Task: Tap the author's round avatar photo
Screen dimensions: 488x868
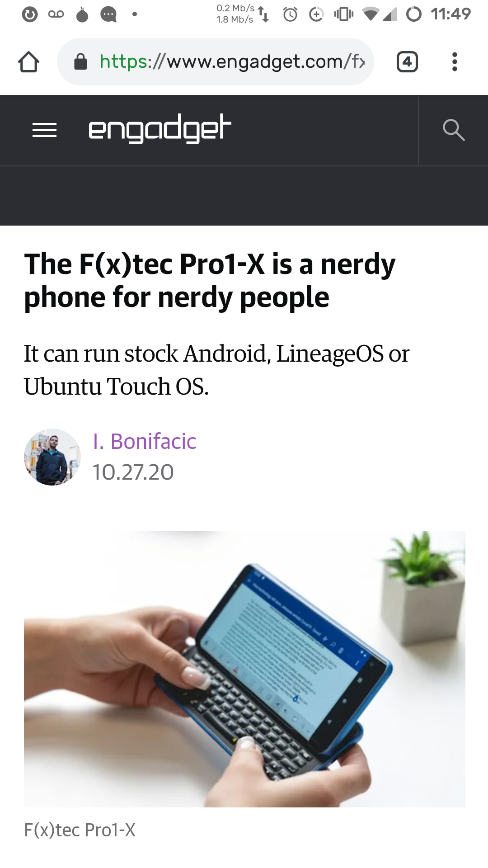Action: pyautogui.click(x=52, y=457)
